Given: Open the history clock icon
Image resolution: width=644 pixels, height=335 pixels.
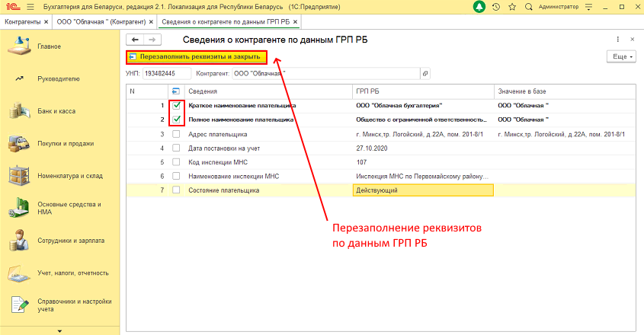Looking at the screenshot, I should (x=496, y=7).
